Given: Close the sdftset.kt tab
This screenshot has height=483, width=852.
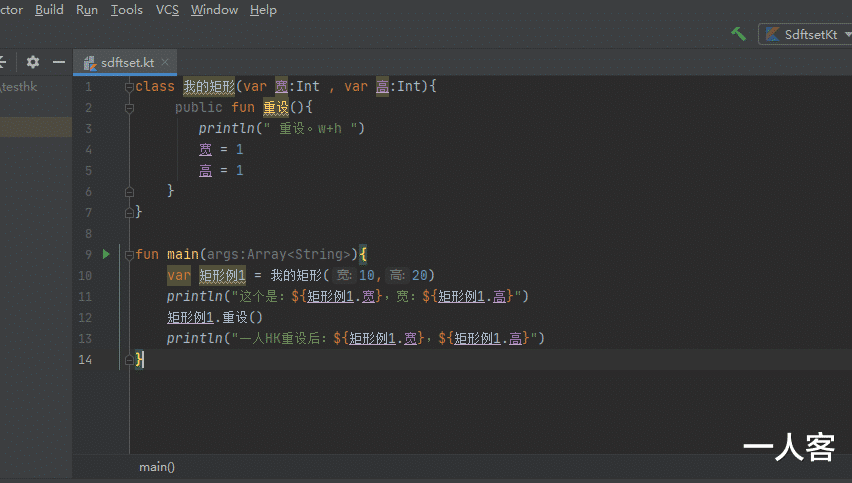Looking at the screenshot, I should [x=165, y=62].
